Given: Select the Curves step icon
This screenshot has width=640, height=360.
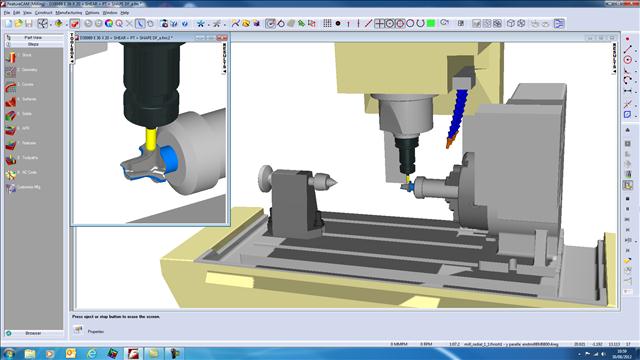Looking at the screenshot, I should 11,86.
